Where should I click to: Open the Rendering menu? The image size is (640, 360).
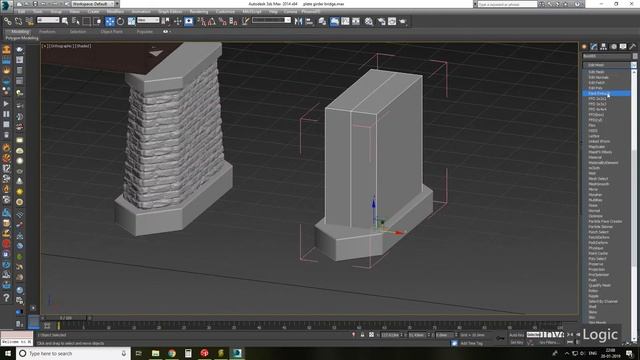click(199, 12)
